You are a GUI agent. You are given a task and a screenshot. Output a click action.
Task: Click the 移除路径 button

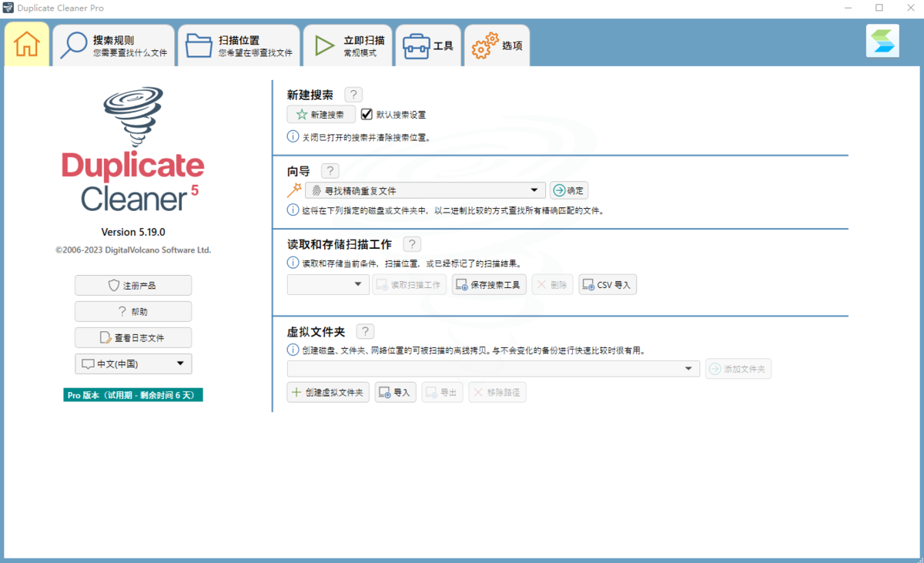click(x=497, y=392)
